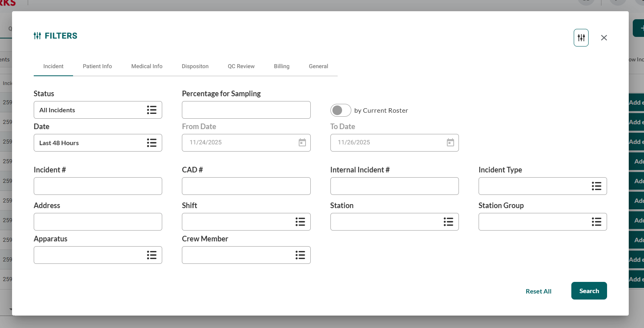Click the Search button
The image size is (644, 328).
[589, 291]
